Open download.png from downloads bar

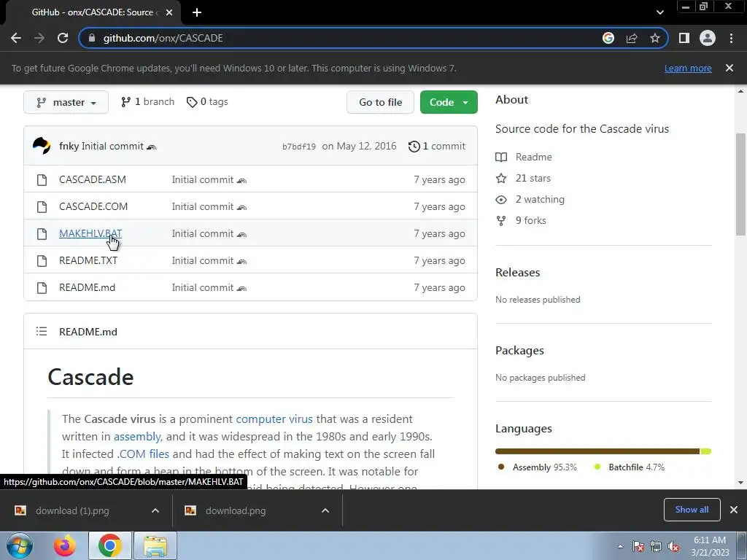236,511
